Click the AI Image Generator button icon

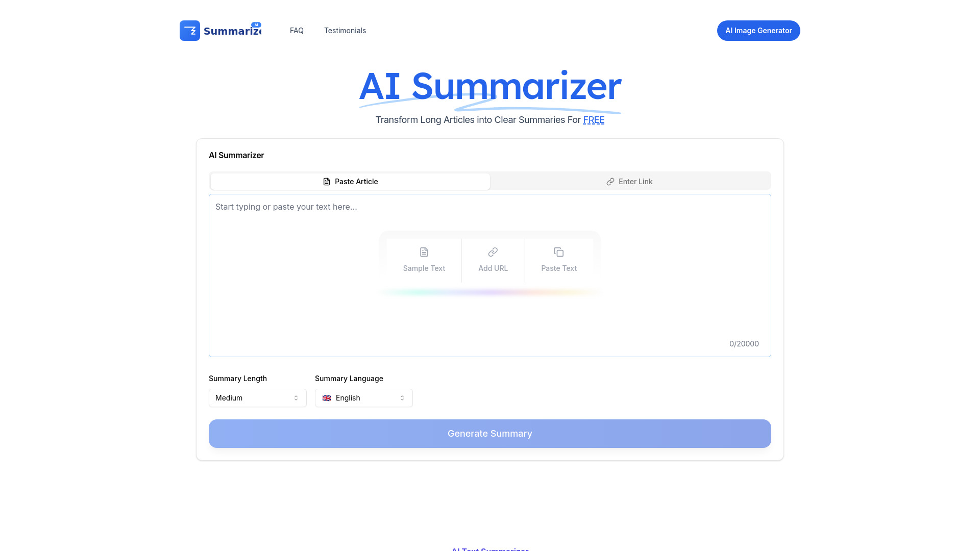[x=758, y=30]
